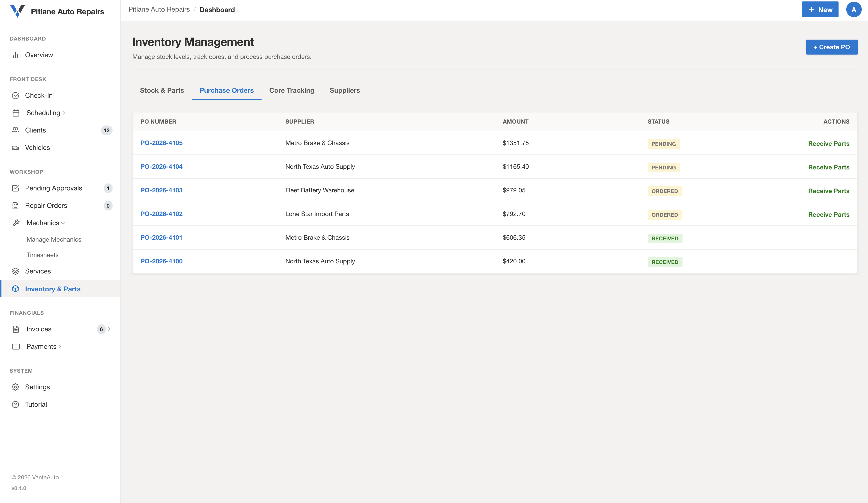Click the $792.70 amount cell
The image size is (868, 503).
(x=514, y=214)
